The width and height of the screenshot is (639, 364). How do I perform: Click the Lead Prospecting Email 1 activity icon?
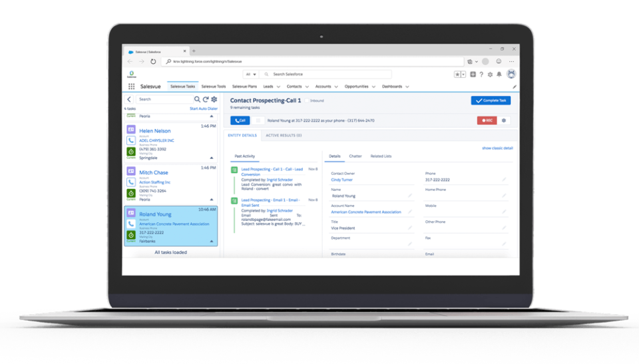[234, 200]
